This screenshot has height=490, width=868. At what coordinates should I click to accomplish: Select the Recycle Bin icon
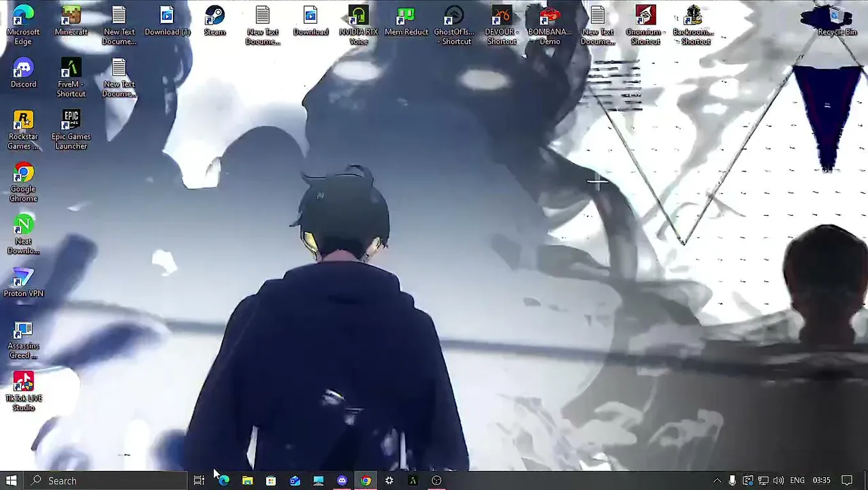(x=837, y=20)
